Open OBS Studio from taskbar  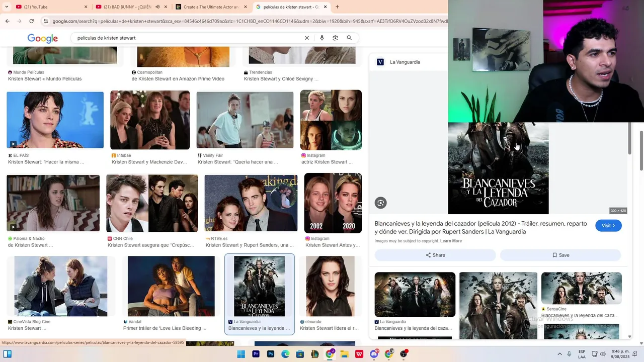tap(404, 354)
